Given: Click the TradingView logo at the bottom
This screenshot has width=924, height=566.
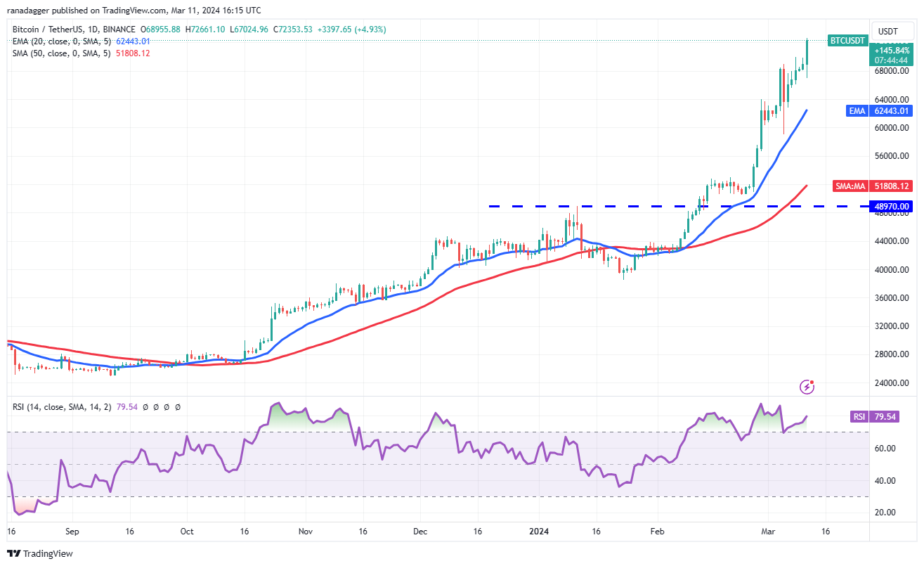Looking at the screenshot, I should (40, 553).
